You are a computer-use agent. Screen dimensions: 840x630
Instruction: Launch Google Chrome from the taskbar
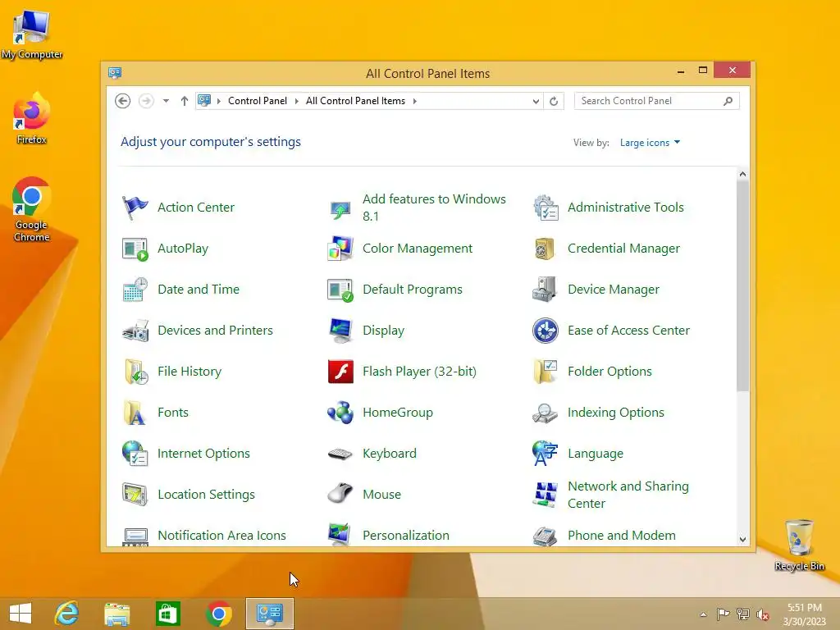[x=218, y=614]
